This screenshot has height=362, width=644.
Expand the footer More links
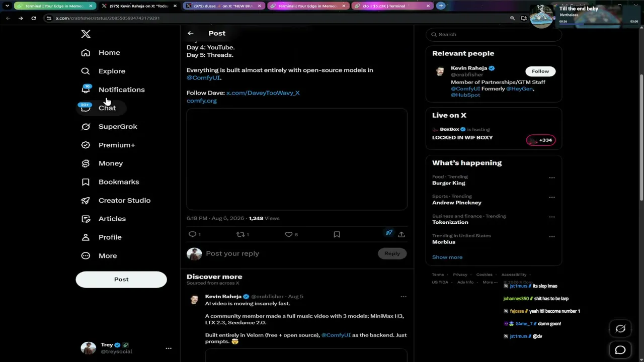(490, 282)
